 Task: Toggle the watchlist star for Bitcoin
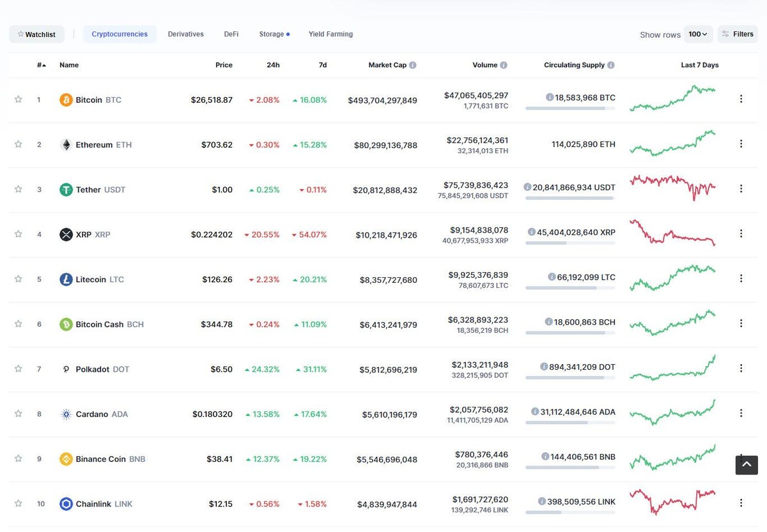(18, 100)
